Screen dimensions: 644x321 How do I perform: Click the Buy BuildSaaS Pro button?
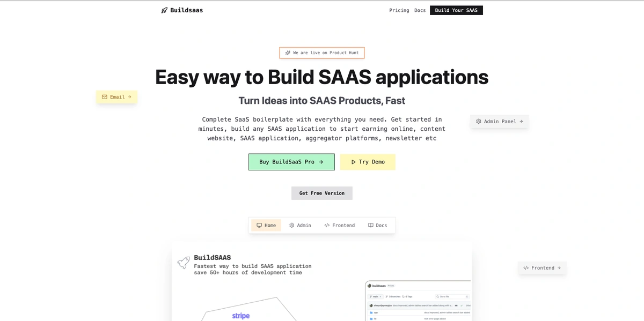click(x=291, y=161)
